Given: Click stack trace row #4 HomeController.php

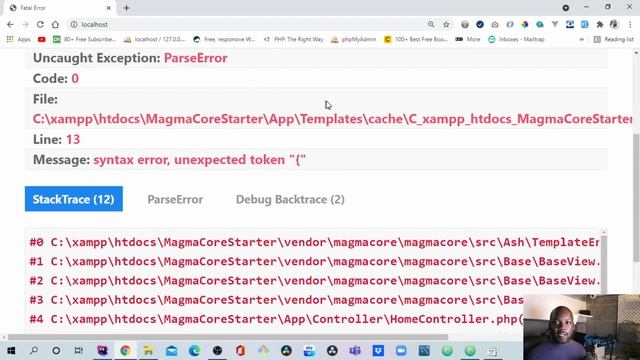Looking at the screenshot, I should (276, 319).
